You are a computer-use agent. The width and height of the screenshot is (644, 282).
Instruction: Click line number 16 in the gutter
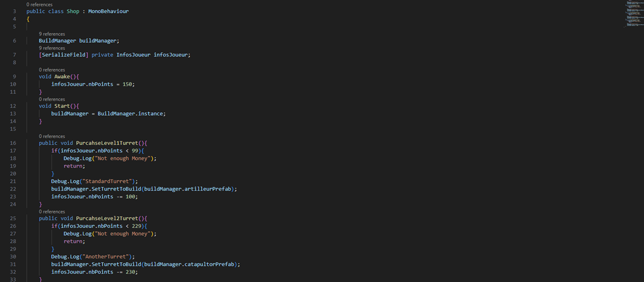coord(13,143)
